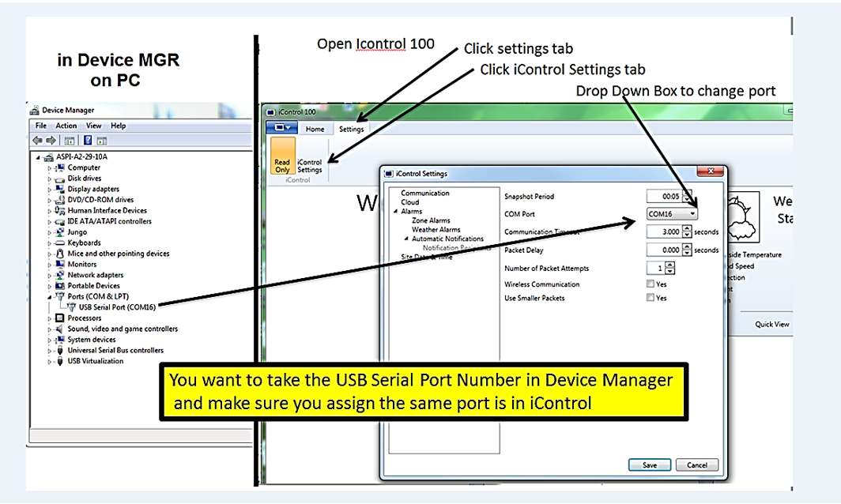The height and width of the screenshot is (504, 841).
Task: Select the Universal Serial Bus controllers icon
Action: coord(60,351)
